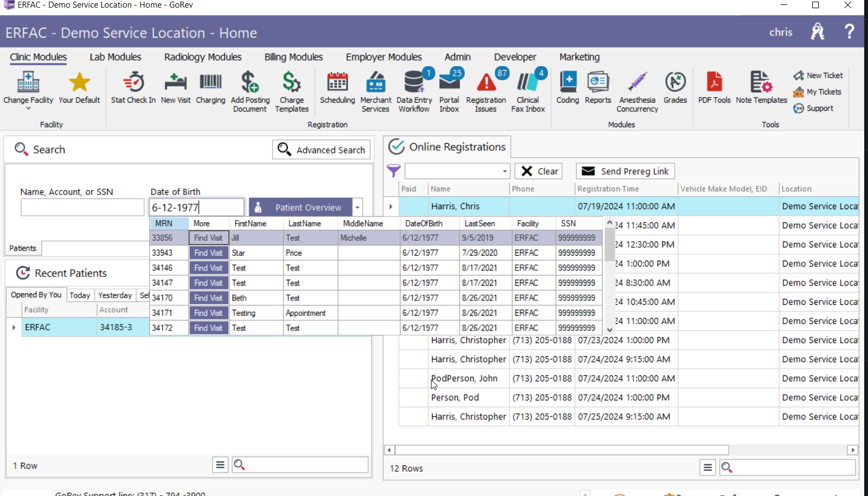Image resolution: width=868 pixels, height=496 pixels.
Task: Clear the online registrations filter
Action: [539, 171]
